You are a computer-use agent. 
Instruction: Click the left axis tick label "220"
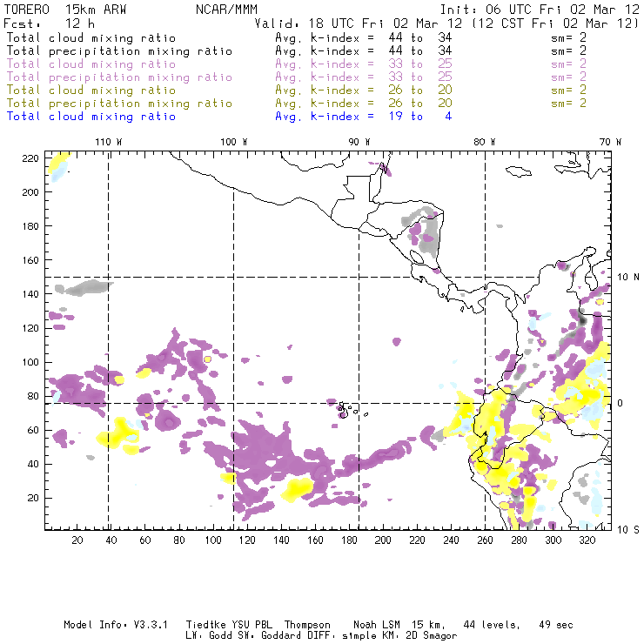(30, 158)
